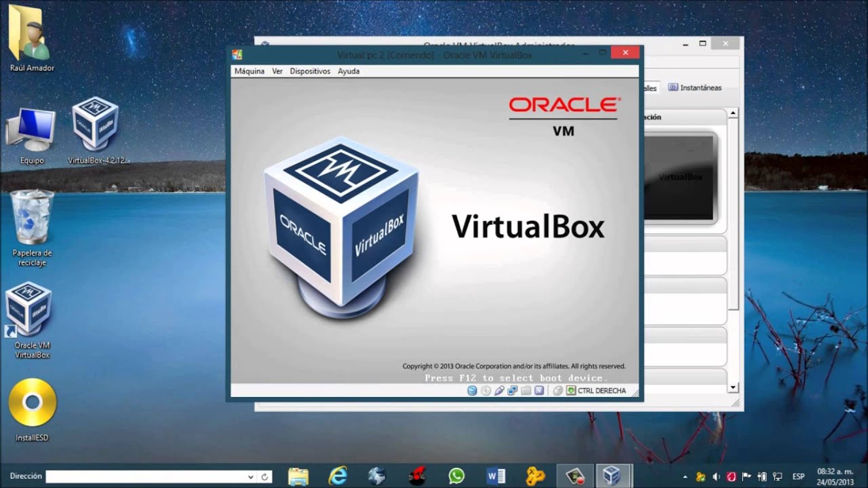Screen dimensions: 868x488
Task: Click the optical disc status icon
Action: point(486,390)
